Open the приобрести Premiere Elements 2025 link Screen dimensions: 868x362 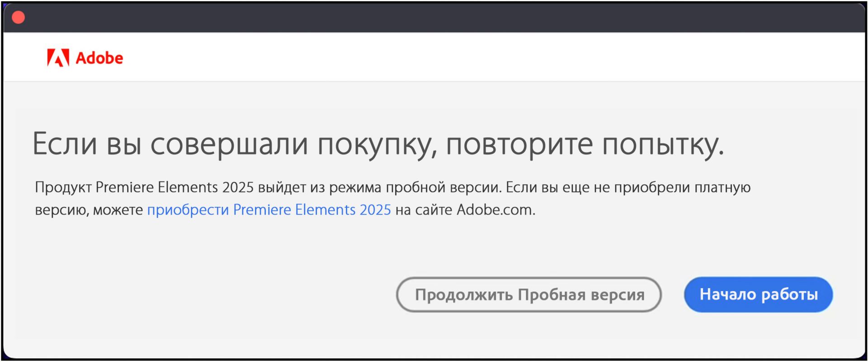click(x=269, y=210)
